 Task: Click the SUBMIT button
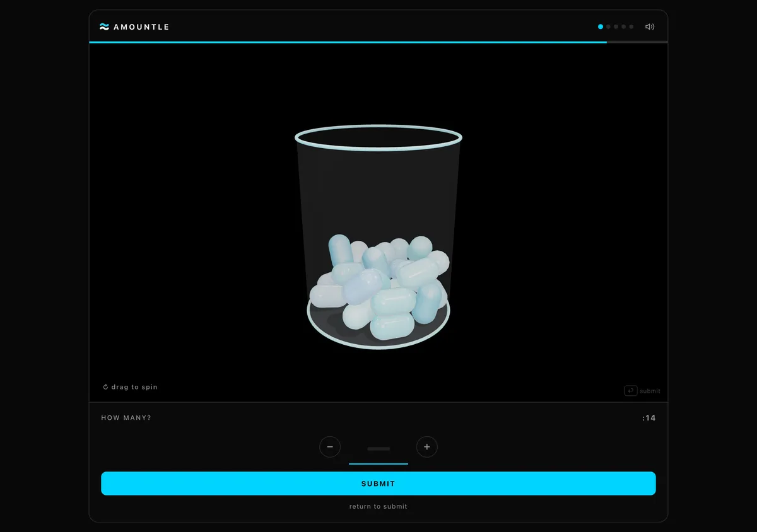[x=378, y=483]
